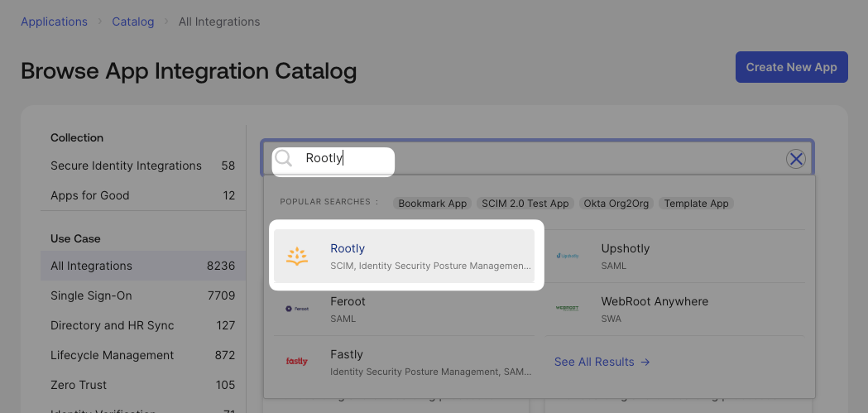Choose the Okta Org2Org popular search
Viewport: 868px width, 413px height.
click(616, 203)
